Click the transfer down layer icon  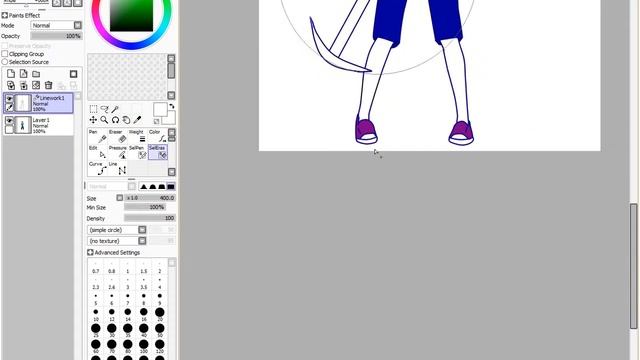tap(11, 85)
